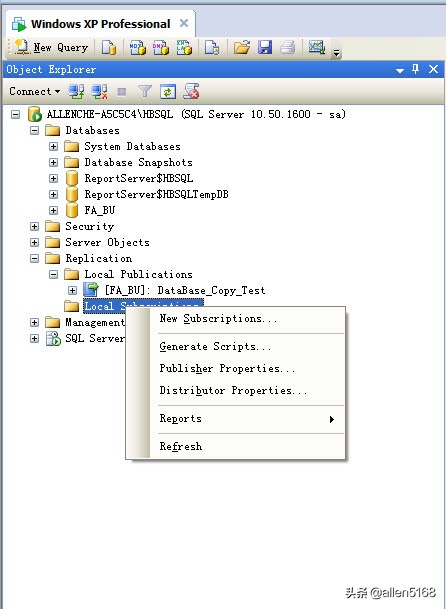Click ReportServer$HBSQL database cylinder icon
Screen dimensions: 446x609
(71, 178)
